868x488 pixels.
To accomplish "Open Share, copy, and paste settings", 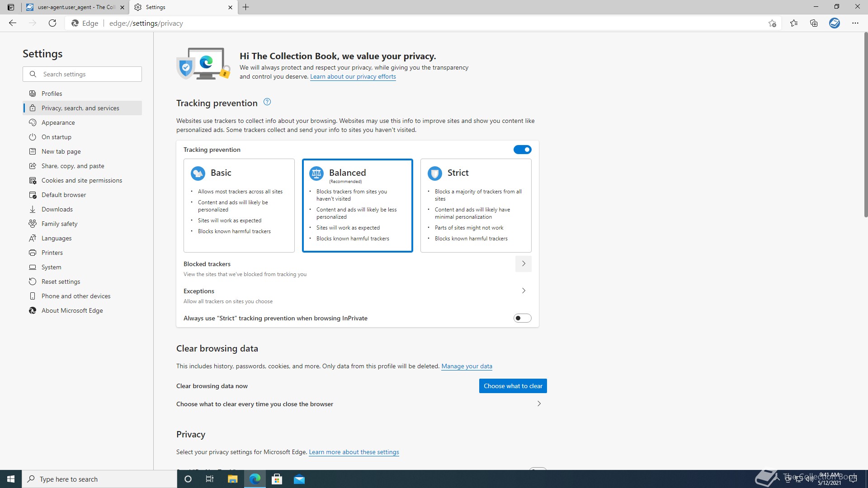I will (82, 166).
